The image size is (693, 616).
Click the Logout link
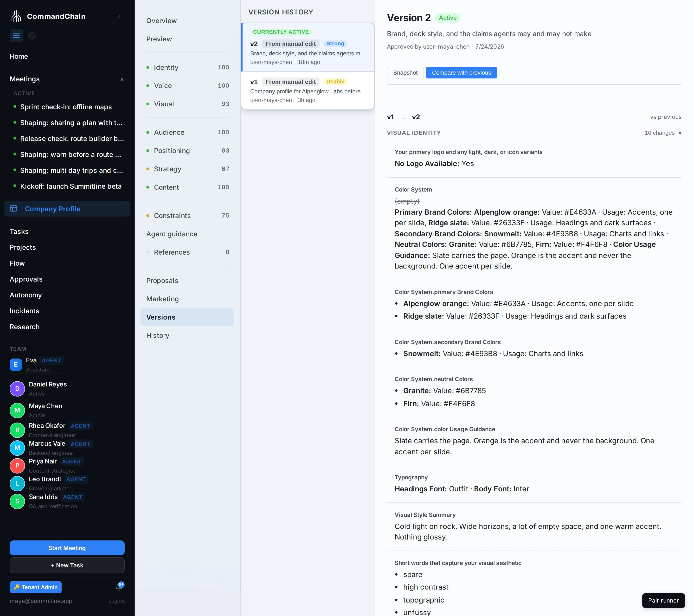[116, 601]
